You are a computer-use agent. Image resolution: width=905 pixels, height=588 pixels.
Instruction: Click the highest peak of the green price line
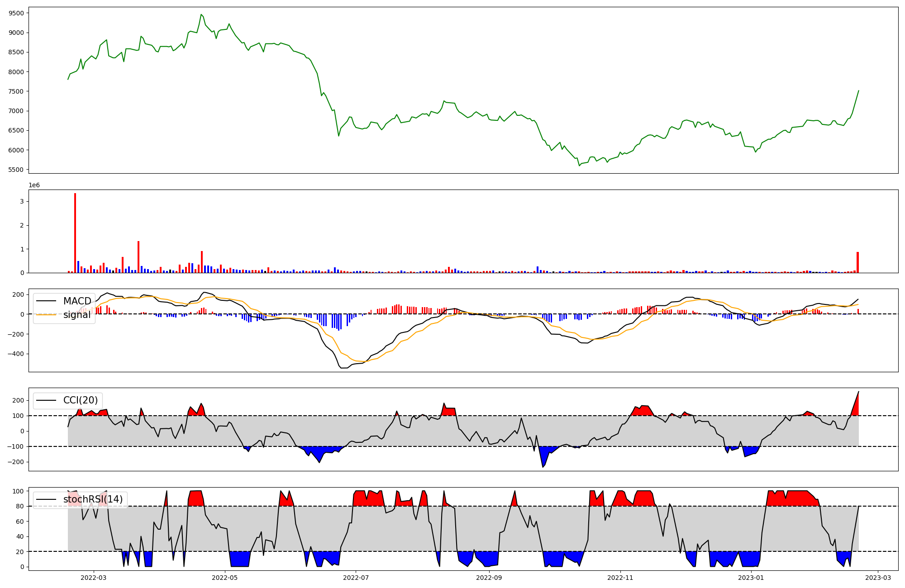[x=201, y=14]
